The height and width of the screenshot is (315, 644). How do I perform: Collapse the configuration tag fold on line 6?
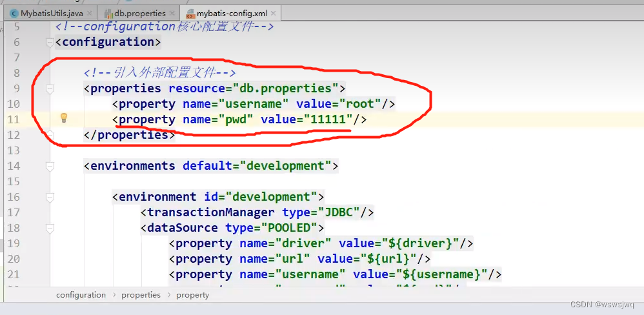pos(50,41)
